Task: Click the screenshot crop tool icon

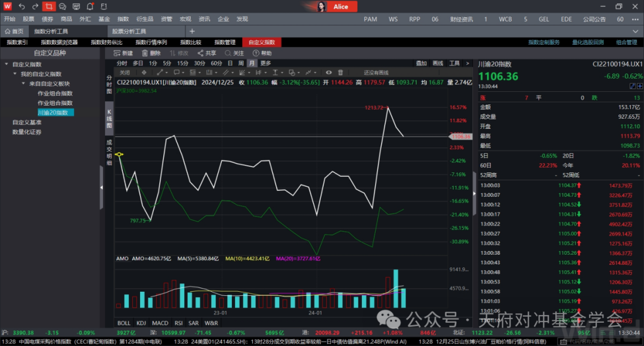Action: (x=49, y=7)
